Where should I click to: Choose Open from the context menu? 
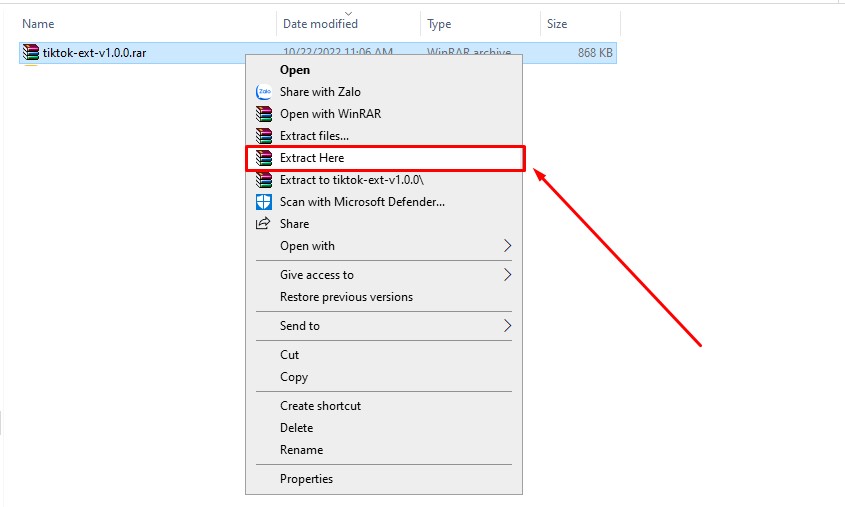click(x=295, y=70)
